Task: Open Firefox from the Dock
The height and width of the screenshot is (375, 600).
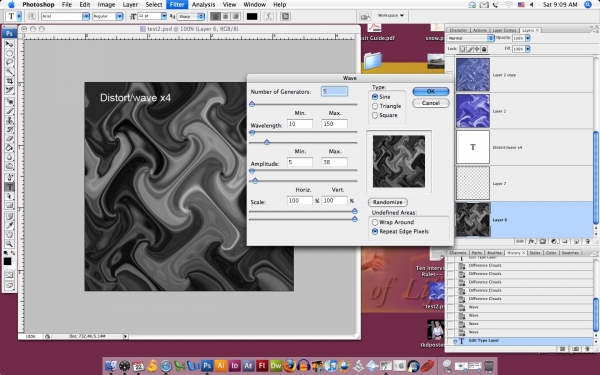Action: tap(290, 365)
